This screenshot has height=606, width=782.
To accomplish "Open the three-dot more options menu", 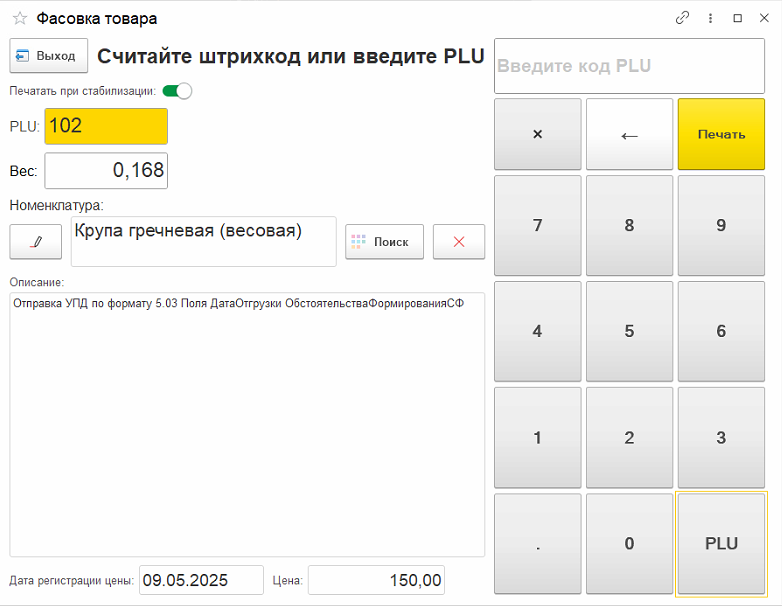I will [710, 18].
